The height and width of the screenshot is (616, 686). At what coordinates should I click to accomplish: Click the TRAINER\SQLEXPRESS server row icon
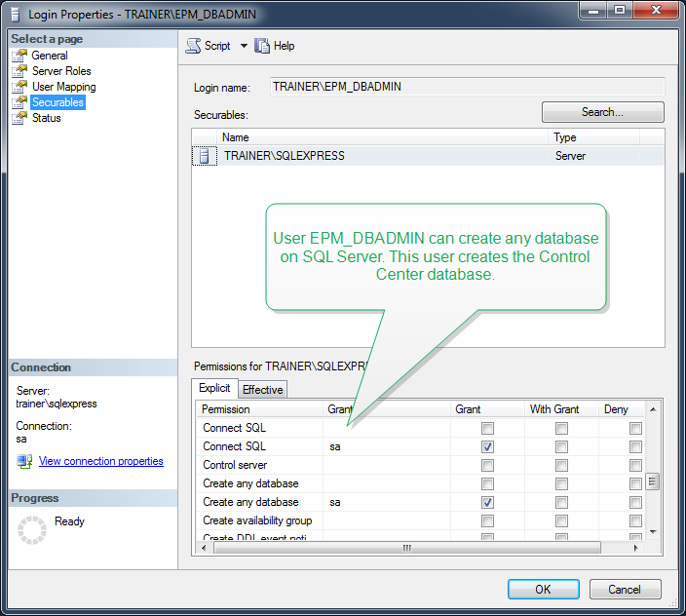click(x=205, y=156)
